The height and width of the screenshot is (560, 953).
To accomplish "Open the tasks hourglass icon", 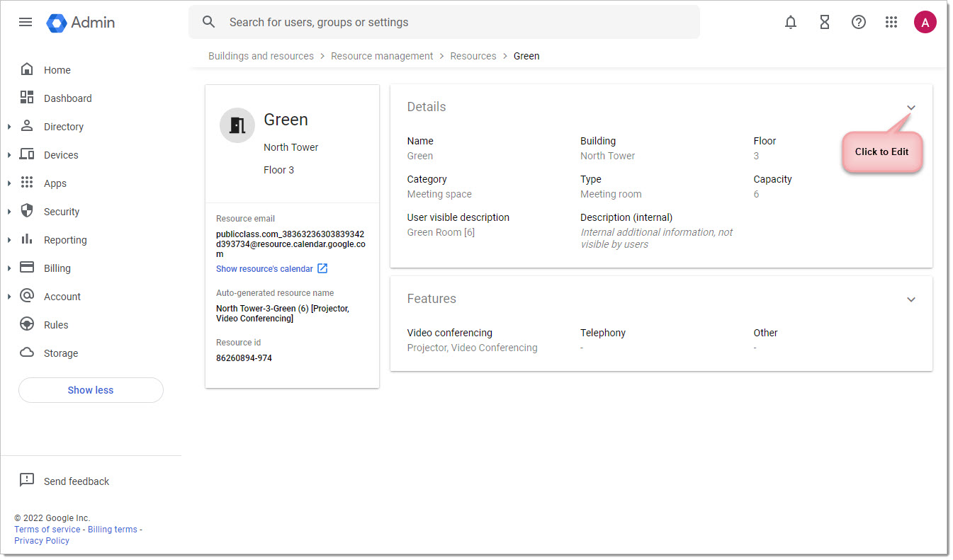I will coord(825,22).
